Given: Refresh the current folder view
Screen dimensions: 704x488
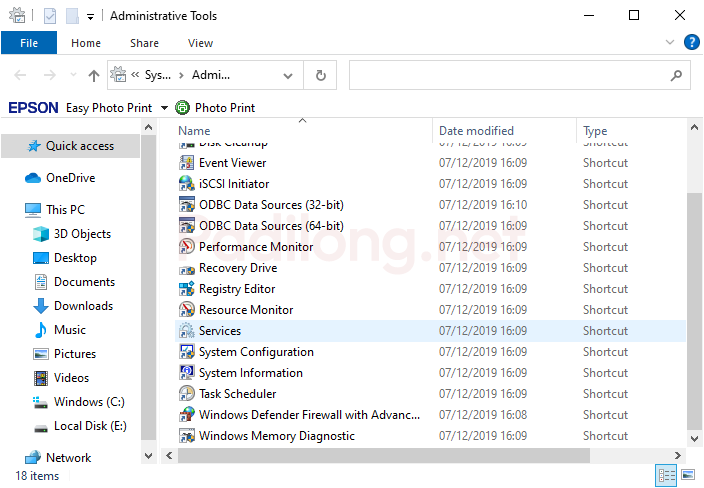Looking at the screenshot, I should point(320,75).
